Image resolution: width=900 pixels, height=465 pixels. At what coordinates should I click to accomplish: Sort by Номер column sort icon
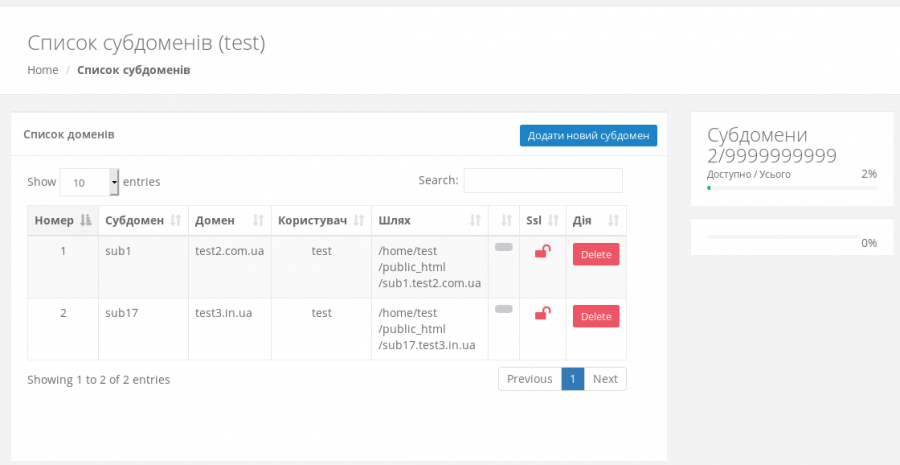click(85, 220)
